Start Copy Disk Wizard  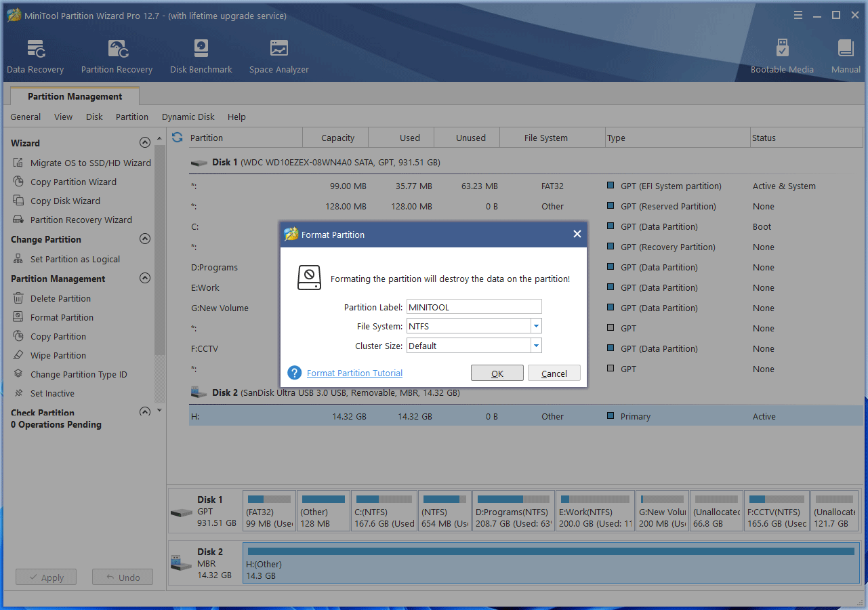coord(56,201)
